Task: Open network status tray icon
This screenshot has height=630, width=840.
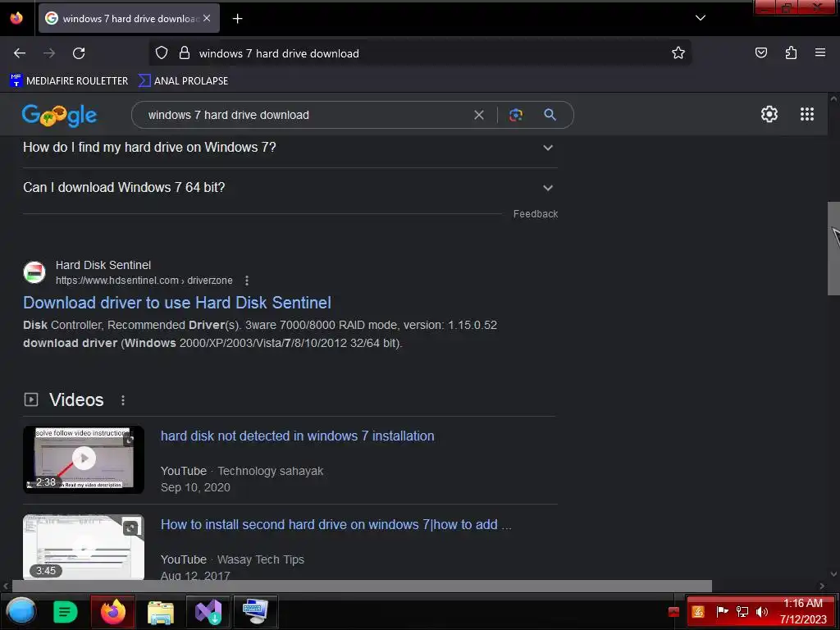Action: [x=742, y=611]
